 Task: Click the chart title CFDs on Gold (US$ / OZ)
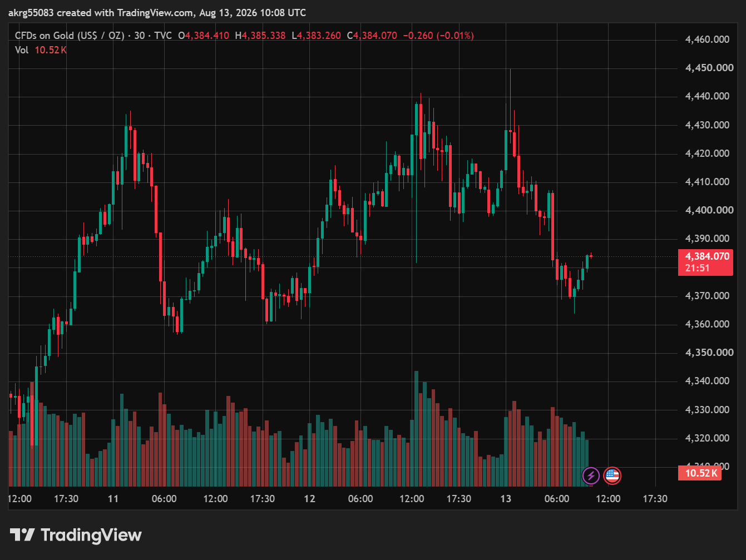[x=70, y=36]
